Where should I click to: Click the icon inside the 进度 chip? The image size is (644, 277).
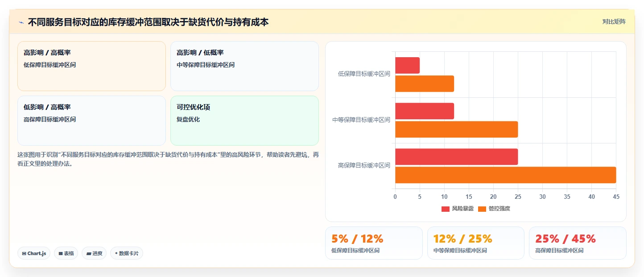[x=89, y=254]
